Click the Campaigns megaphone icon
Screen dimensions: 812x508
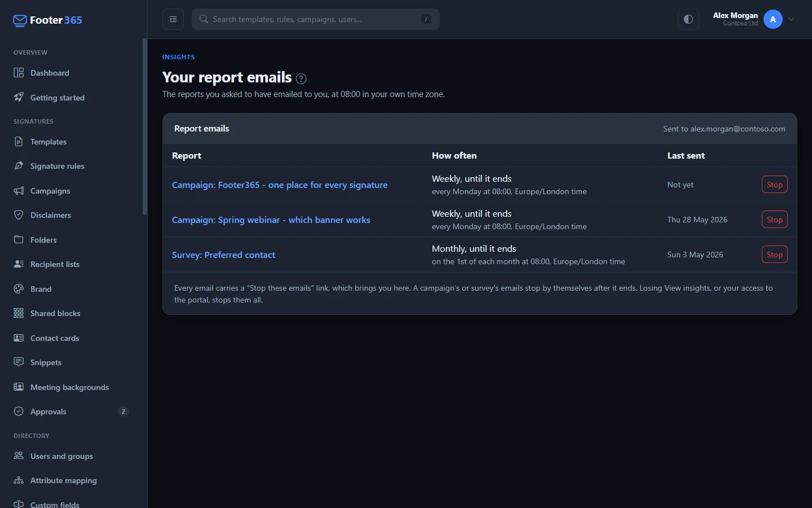(19, 191)
